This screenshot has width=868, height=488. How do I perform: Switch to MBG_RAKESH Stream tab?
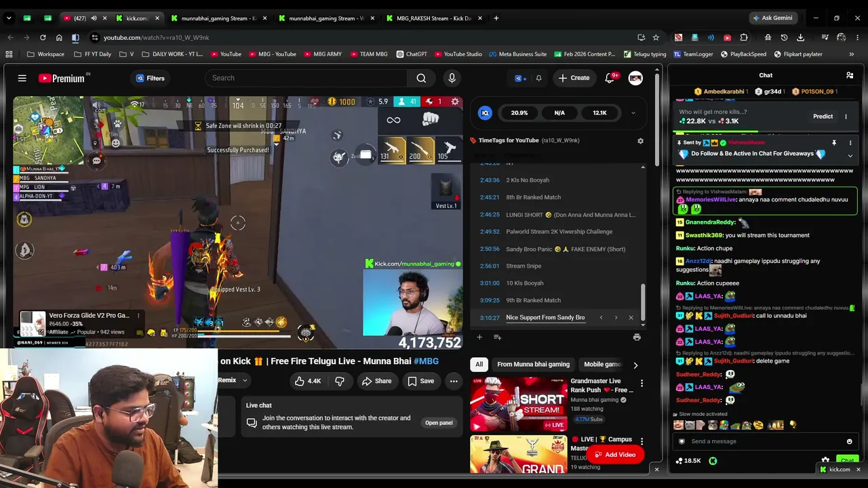pos(434,18)
